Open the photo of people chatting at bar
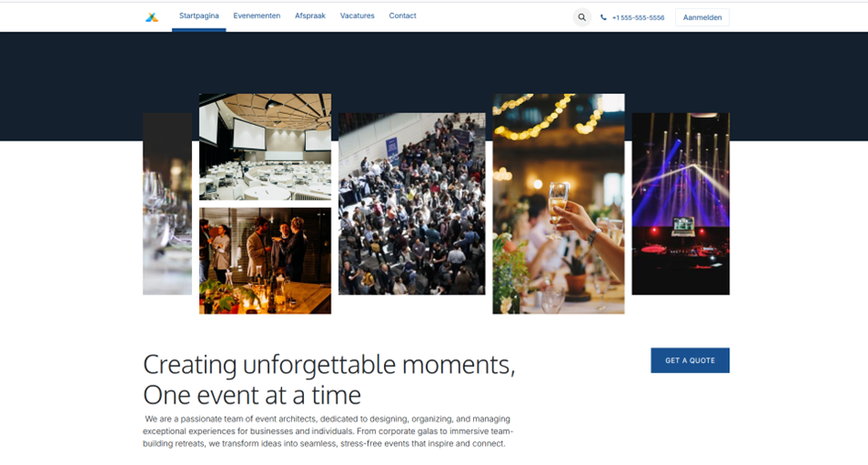Screen dimensions: 868x465 [265, 261]
